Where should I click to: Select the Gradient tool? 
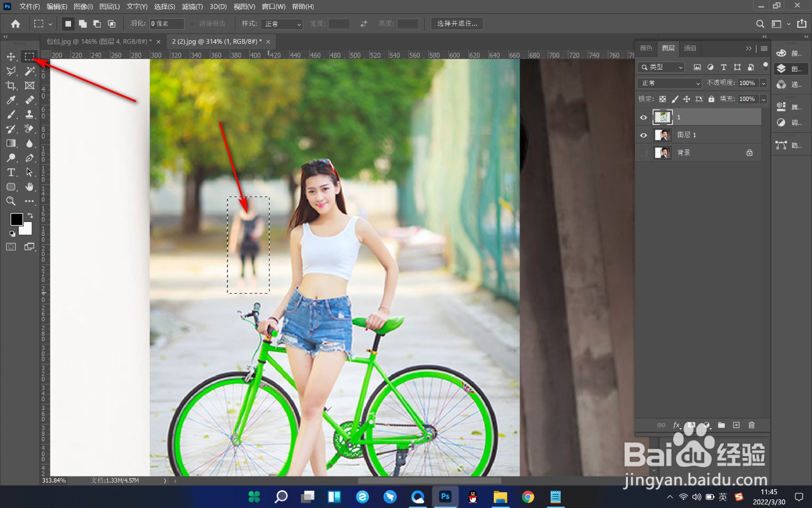11,143
